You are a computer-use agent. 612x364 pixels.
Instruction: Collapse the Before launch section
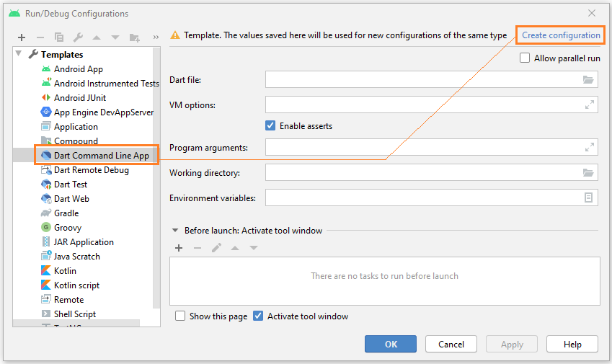click(175, 231)
